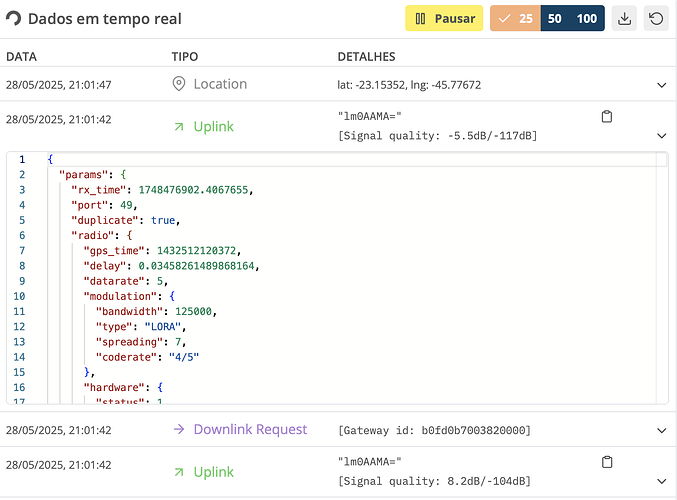Click the Downlink Request arrow icon
The height and width of the screenshot is (500, 677).
point(179,430)
